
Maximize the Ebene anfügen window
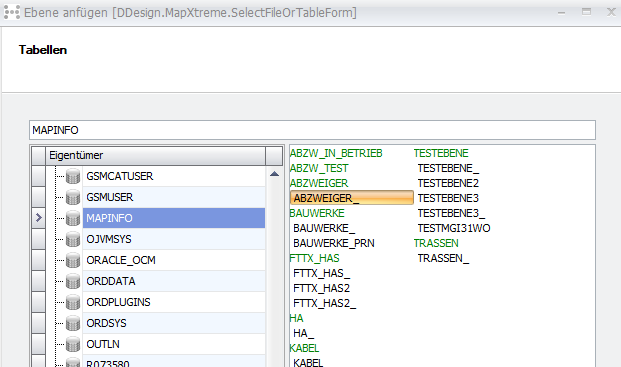[x=587, y=12]
